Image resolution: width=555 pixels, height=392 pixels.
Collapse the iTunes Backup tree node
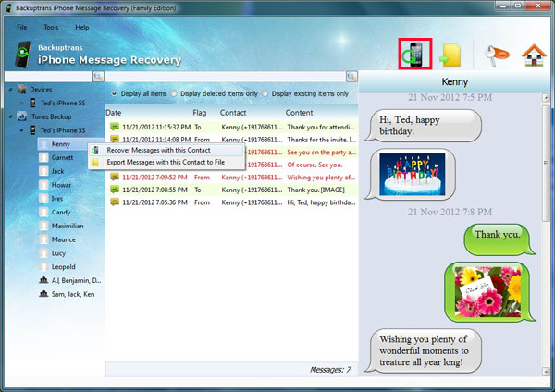pyautogui.click(x=10, y=116)
